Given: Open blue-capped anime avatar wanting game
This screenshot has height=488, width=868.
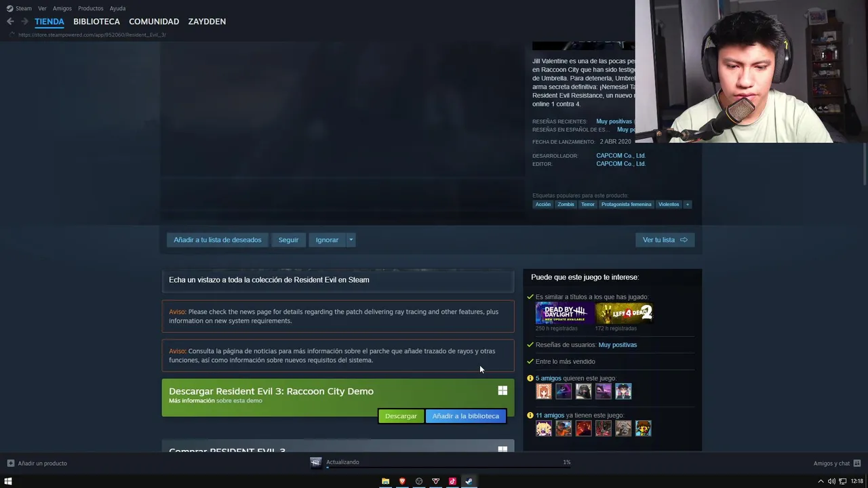Looking at the screenshot, I should pos(623,391).
